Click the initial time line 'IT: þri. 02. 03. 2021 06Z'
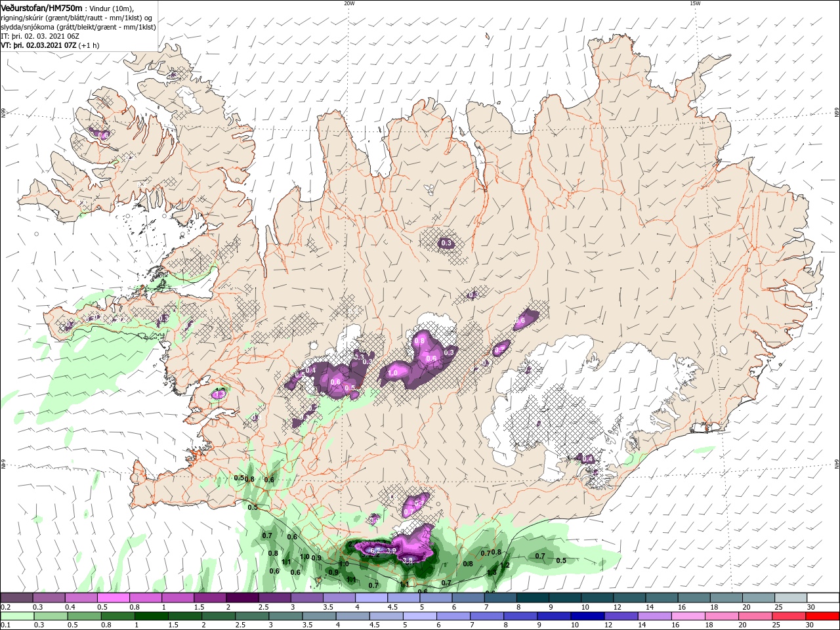Image resolution: width=840 pixels, height=630 pixels. 40,36
